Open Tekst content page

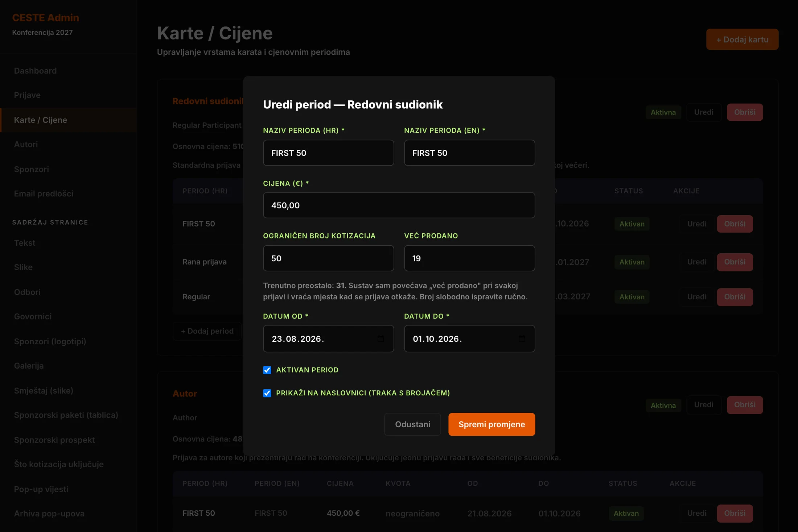[25, 243]
